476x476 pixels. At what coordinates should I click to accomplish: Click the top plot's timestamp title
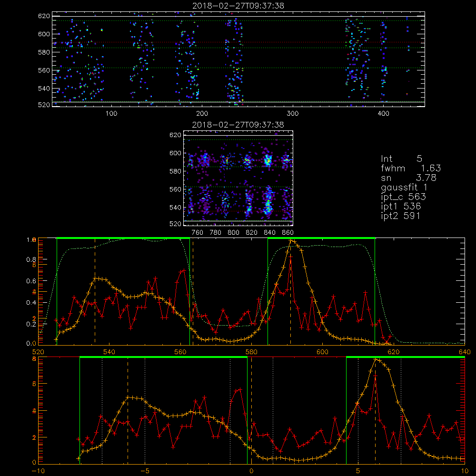tap(238, 6)
